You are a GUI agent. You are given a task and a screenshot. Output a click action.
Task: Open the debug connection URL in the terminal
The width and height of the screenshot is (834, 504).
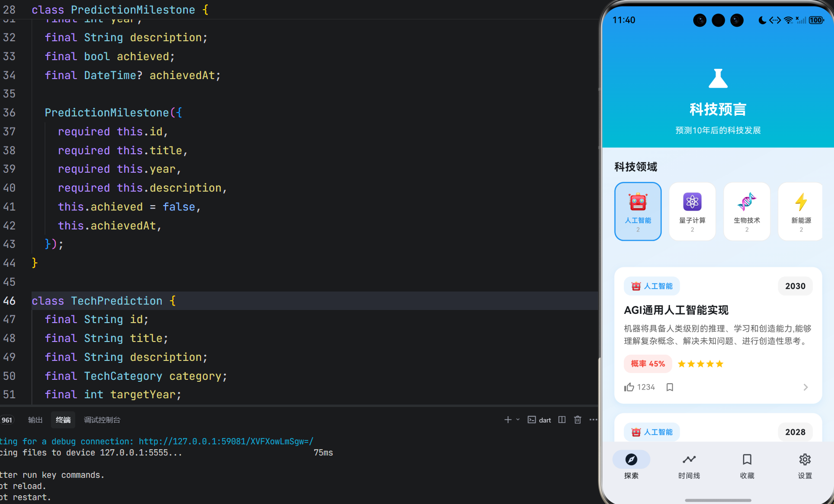[x=226, y=441]
